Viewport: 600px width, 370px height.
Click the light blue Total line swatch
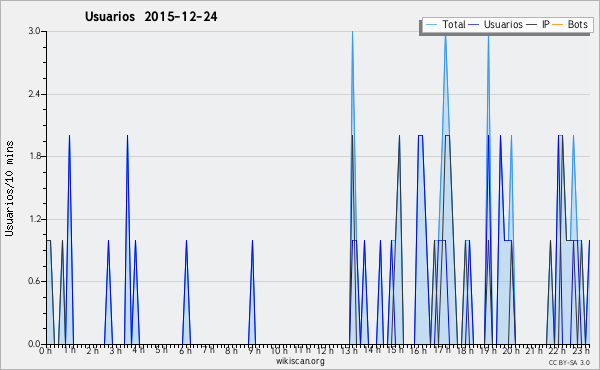click(431, 25)
